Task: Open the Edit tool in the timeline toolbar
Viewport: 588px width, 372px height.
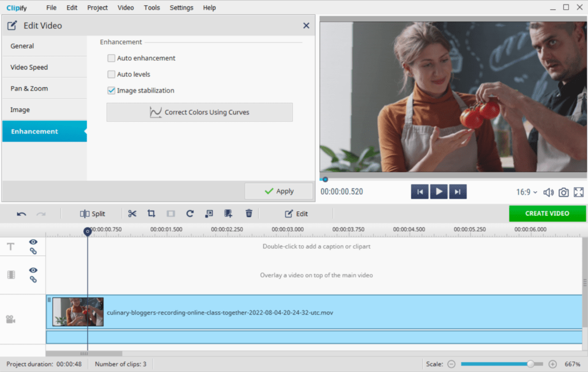Action: click(296, 214)
